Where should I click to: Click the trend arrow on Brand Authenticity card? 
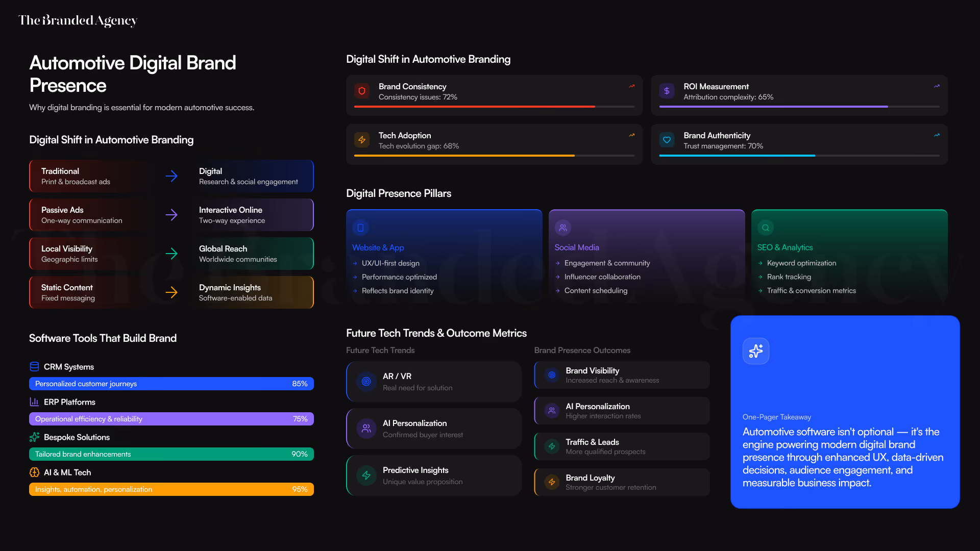(x=937, y=135)
